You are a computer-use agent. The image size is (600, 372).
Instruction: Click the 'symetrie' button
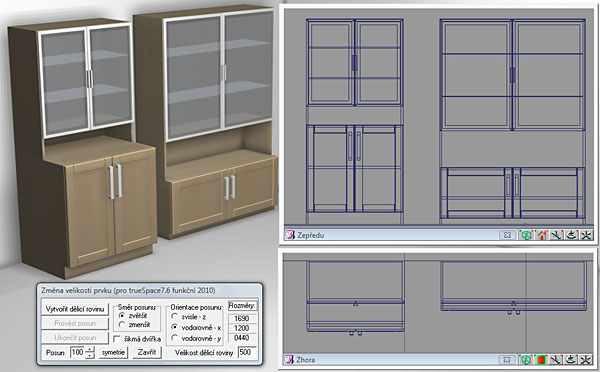113,352
